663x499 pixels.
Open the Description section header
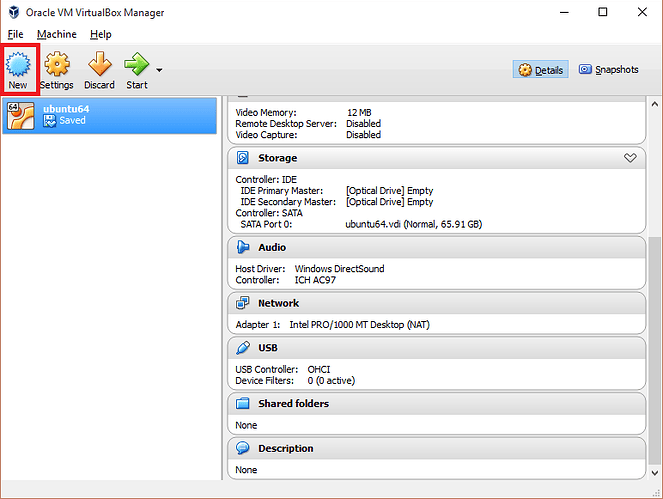(436, 449)
